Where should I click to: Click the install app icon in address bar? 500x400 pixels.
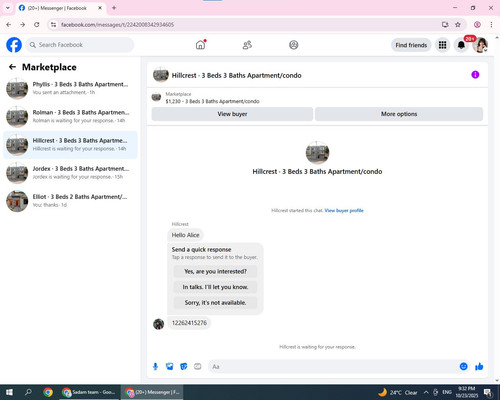click(445, 24)
